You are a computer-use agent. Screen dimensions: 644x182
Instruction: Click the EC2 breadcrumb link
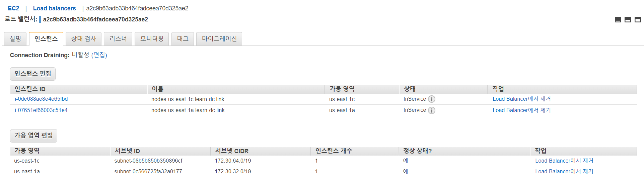[x=14, y=8]
